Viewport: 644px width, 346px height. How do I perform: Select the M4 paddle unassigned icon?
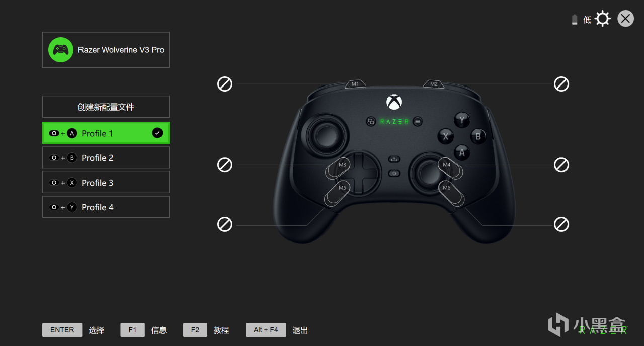561,165
